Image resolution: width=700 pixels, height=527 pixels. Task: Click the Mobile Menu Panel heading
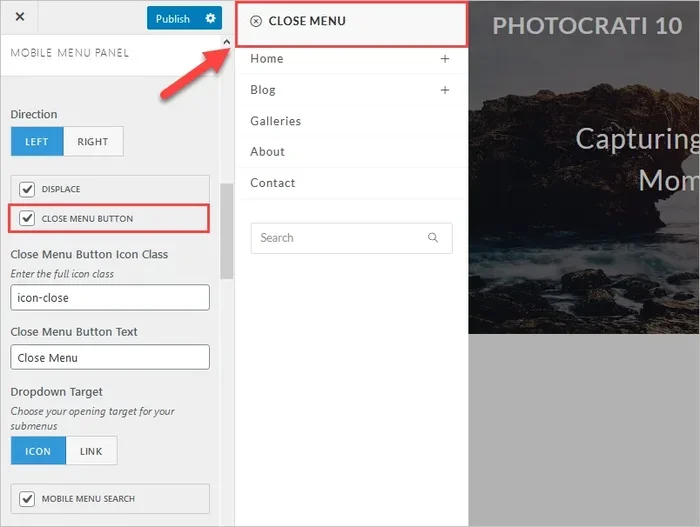click(x=70, y=53)
